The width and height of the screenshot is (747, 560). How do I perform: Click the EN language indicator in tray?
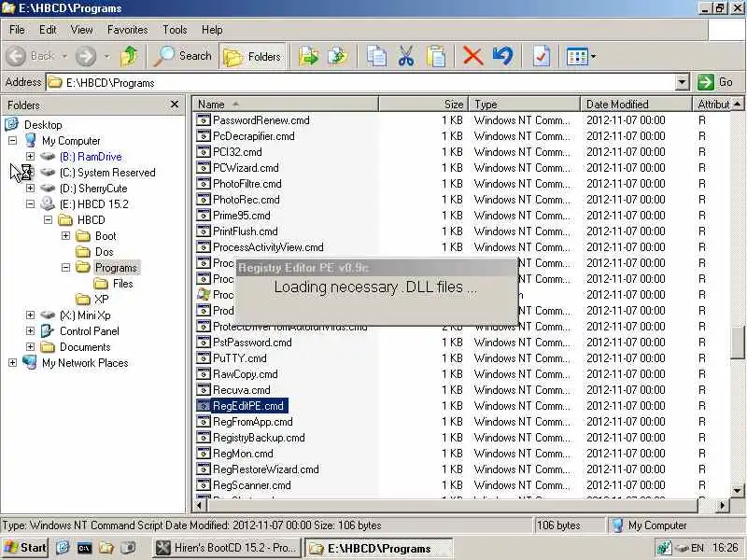[697, 548]
